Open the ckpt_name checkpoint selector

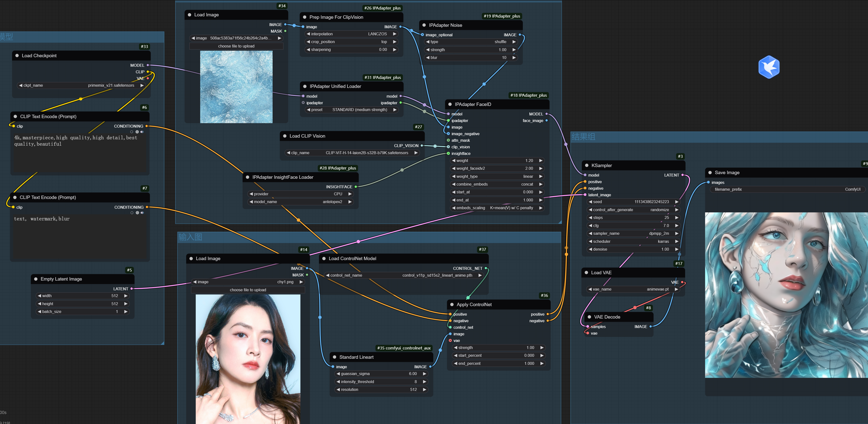(81, 86)
